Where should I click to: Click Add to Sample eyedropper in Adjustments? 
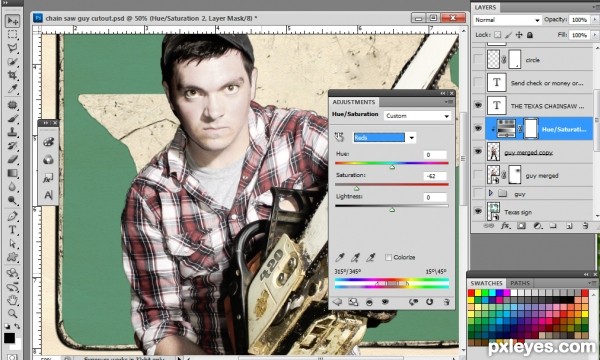point(355,258)
